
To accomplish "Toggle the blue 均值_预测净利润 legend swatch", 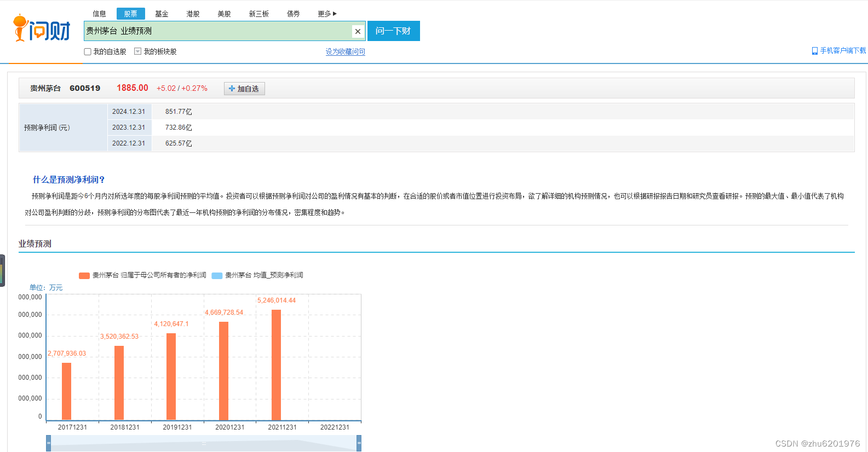I will (x=217, y=276).
